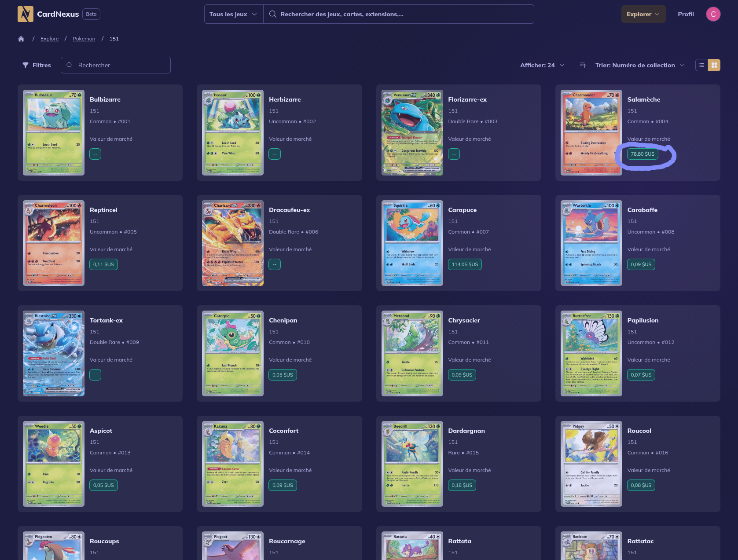
Task: Open the Blastoise ex card thumbnail
Action: tap(54, 354)
